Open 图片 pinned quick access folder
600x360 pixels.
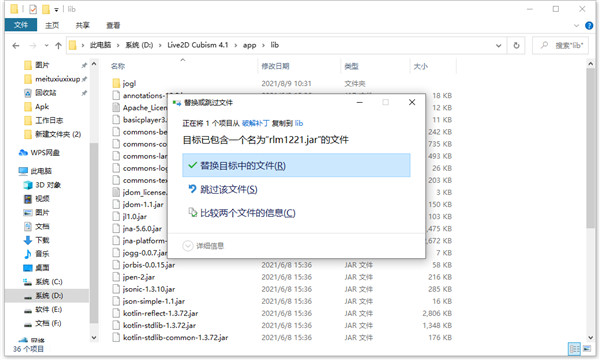(42, 65)
